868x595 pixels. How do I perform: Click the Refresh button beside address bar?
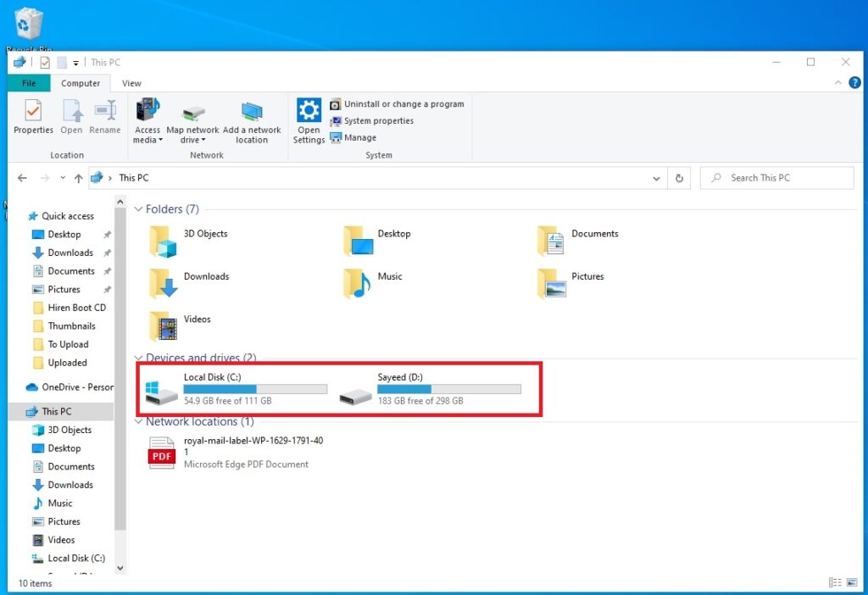point(679,178)
